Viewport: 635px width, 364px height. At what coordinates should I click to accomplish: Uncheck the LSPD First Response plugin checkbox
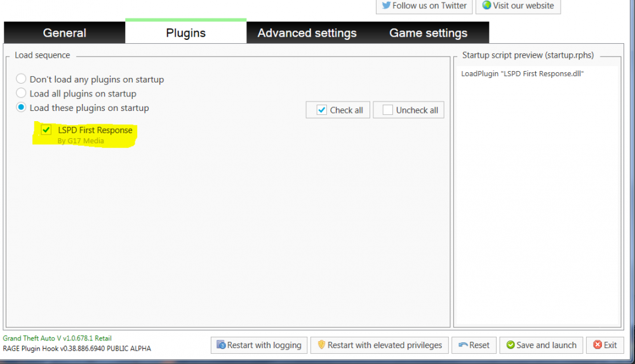pos(46,130)
